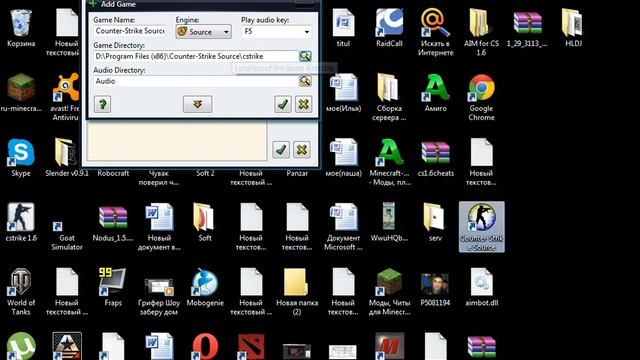Select the Robocraft desktop label
Screen dimensions: 640x360
click(113, 173)
